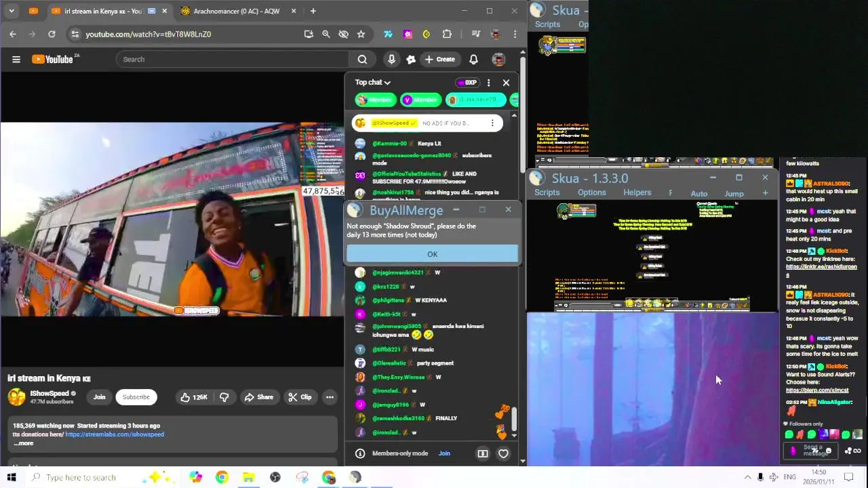Click the YouTube search magnifier button
Screen dimensions: 868x488
(362, 59)
